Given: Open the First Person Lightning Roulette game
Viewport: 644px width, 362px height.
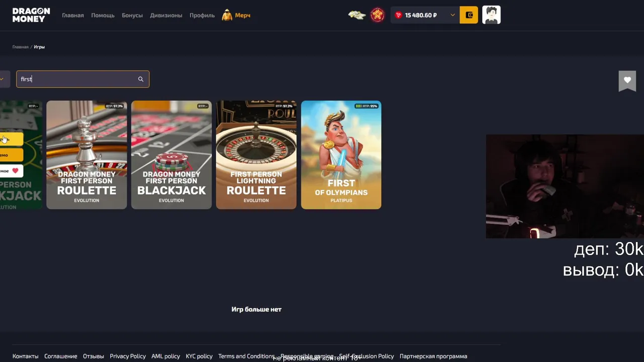Looking at the screenshot, I should 256,155.
